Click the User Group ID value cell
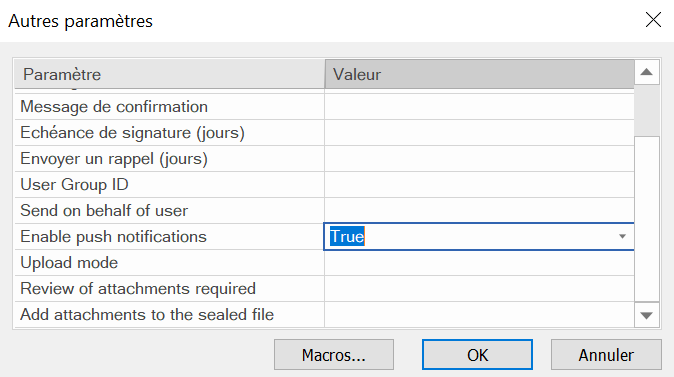Screen dimensions: 674x377 479,185
